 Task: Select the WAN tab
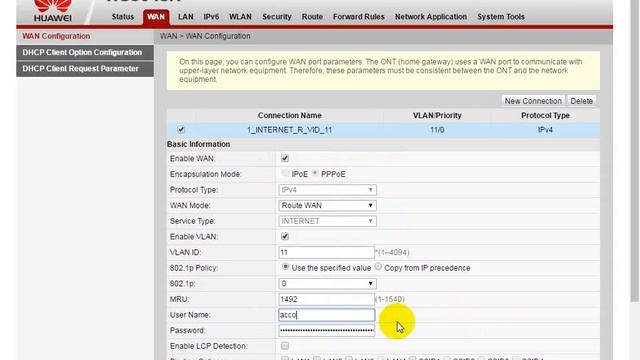click(156, 17)
